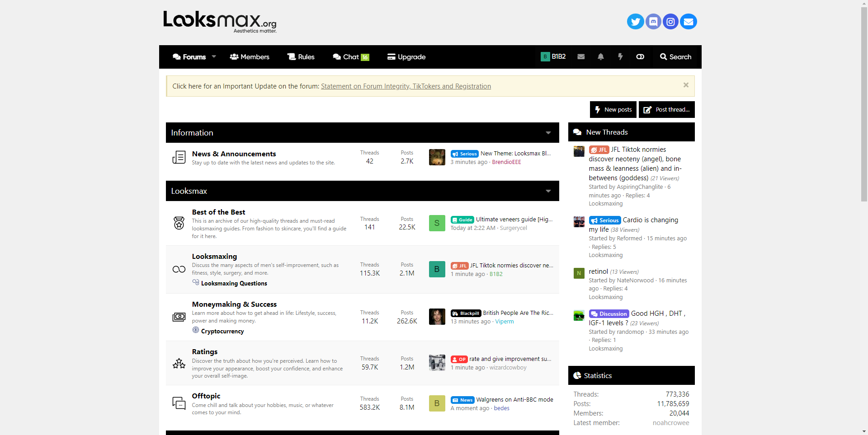868x435 pixels.
Task: Open the Members menu item
Action: 250,57
